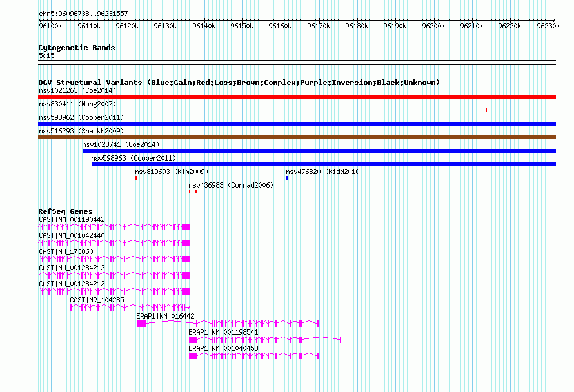574x392 pixels.
Task: Open the nsv598963 (Cooper2011) label
Action: click(x=134, y=158)
